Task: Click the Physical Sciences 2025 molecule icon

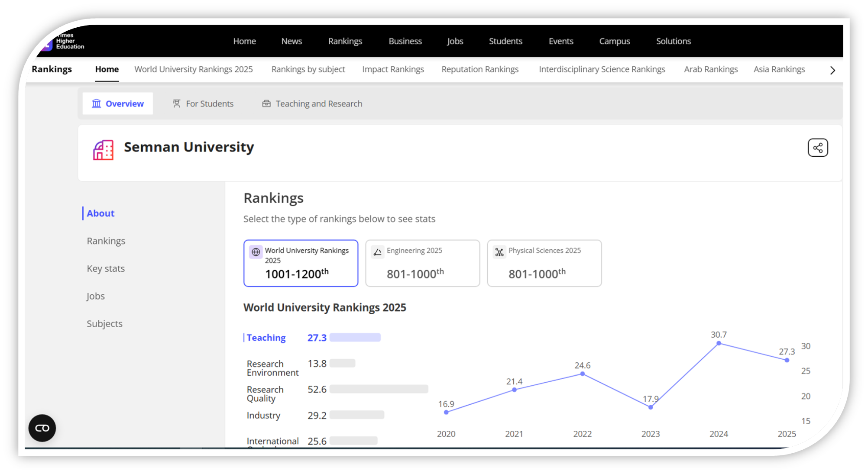Action: [499, 252]
